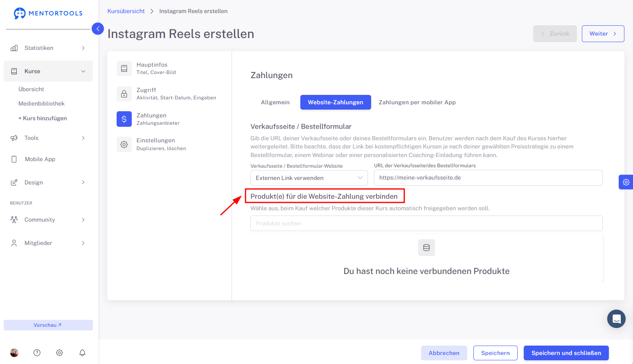Open the help question mark icon
The image size is (633, 364).
[37, 353]
